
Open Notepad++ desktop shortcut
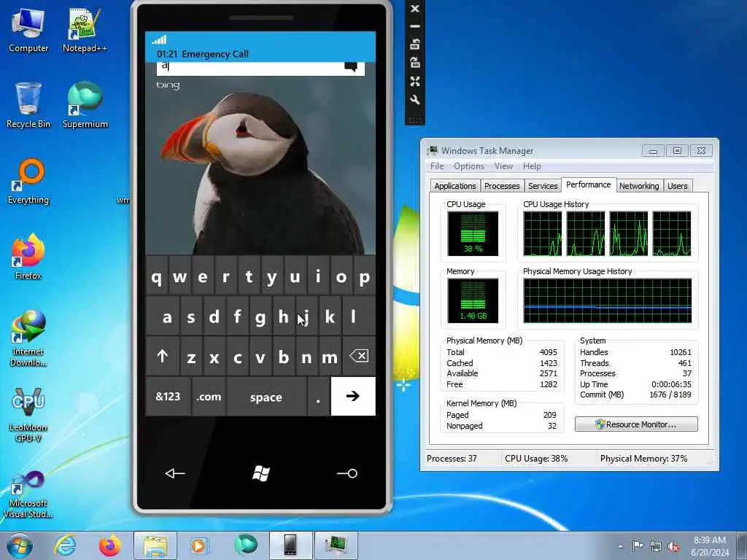(85, 29)
